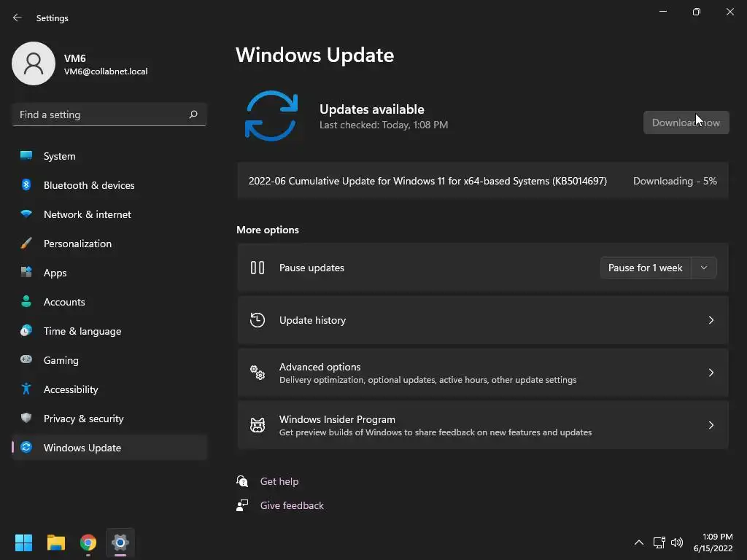Expand the Pause for 1 week dropdown arrow
747x560 pixels.
click(704, 268)
